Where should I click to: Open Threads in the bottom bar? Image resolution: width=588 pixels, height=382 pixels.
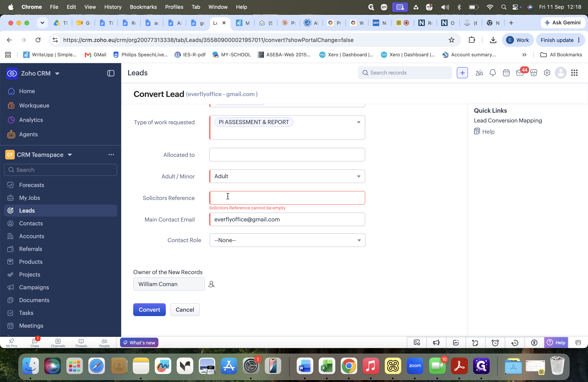point(81,343)
